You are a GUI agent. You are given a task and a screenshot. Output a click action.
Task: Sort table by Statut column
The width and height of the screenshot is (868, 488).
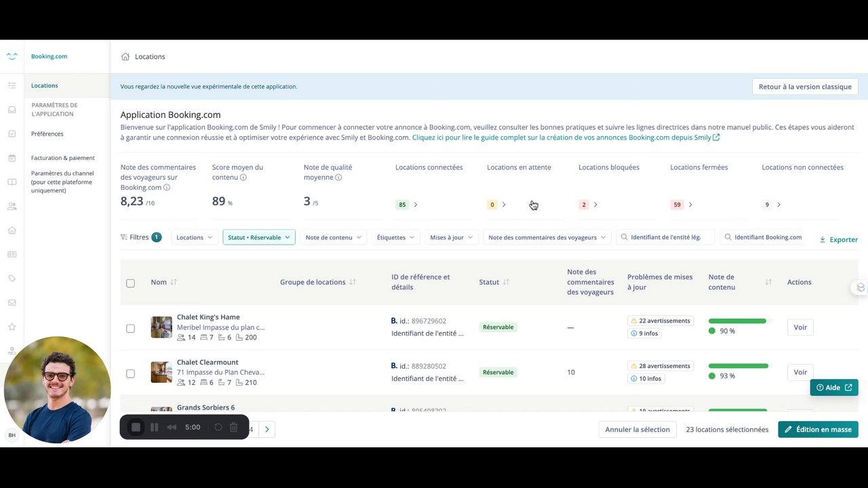tap(506, 282)
